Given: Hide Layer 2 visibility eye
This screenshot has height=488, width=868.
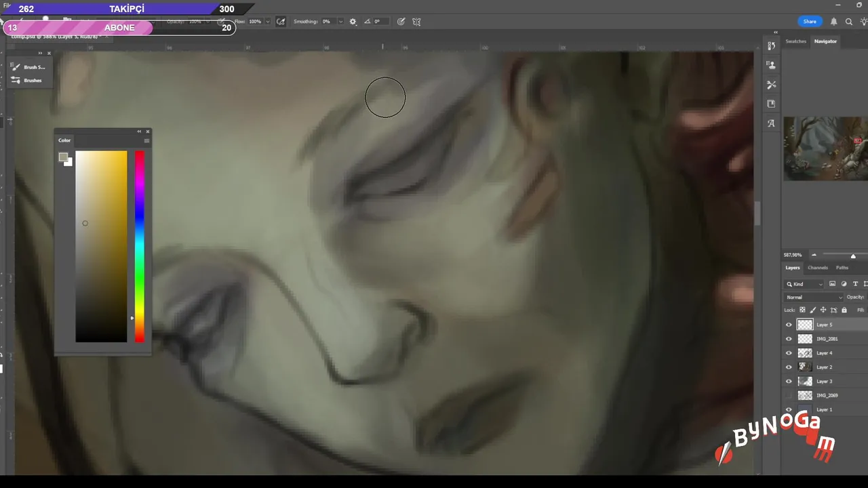Looking at the screenshot, I should [x=789, y=367].
